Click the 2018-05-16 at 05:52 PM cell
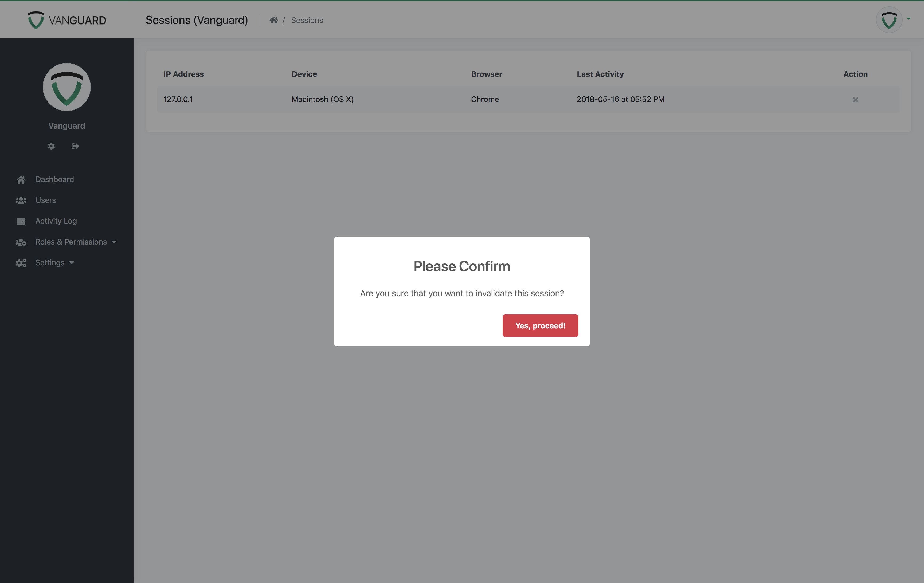Viewport: 924px width, 583px height. click(620, 99)
